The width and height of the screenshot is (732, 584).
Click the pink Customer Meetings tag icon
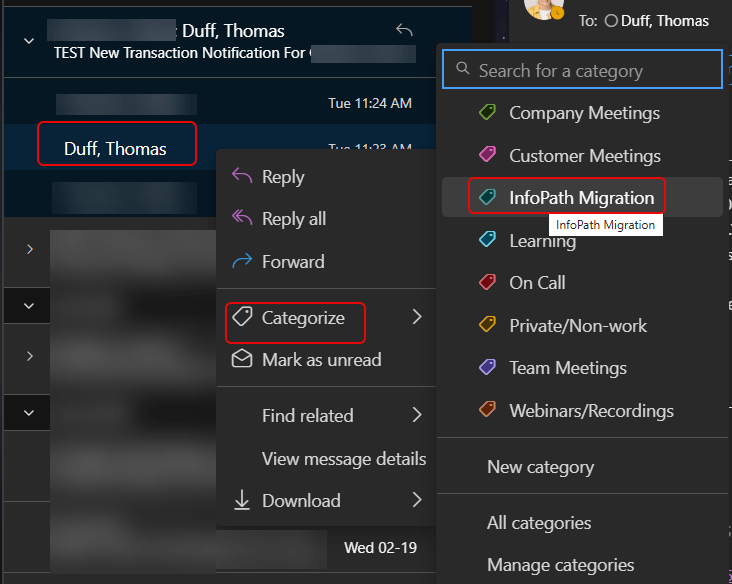[x=487, y=155]
